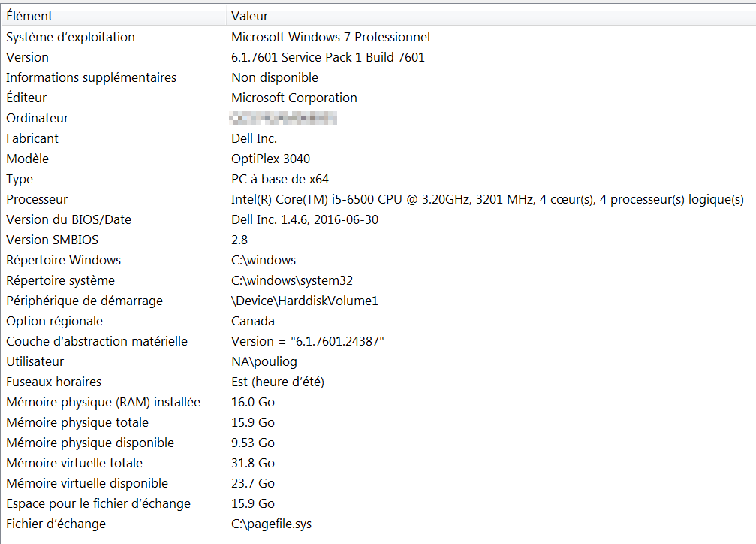Click the "PC à base de x64" value

pos(279,179)
